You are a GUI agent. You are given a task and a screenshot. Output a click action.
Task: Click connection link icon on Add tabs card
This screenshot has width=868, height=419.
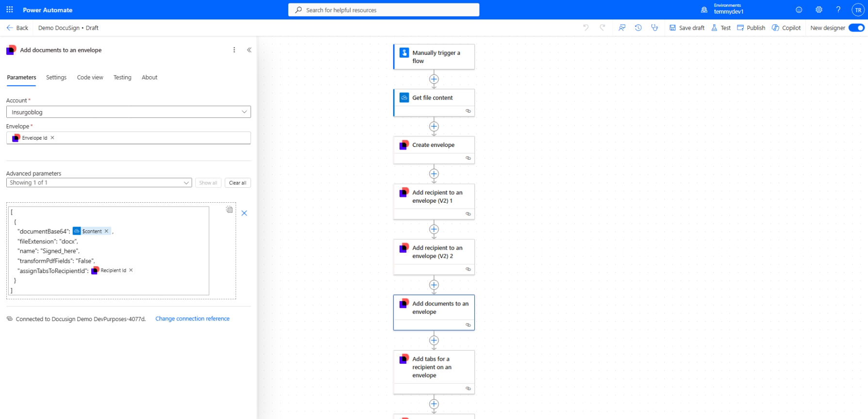coord(468,388)
